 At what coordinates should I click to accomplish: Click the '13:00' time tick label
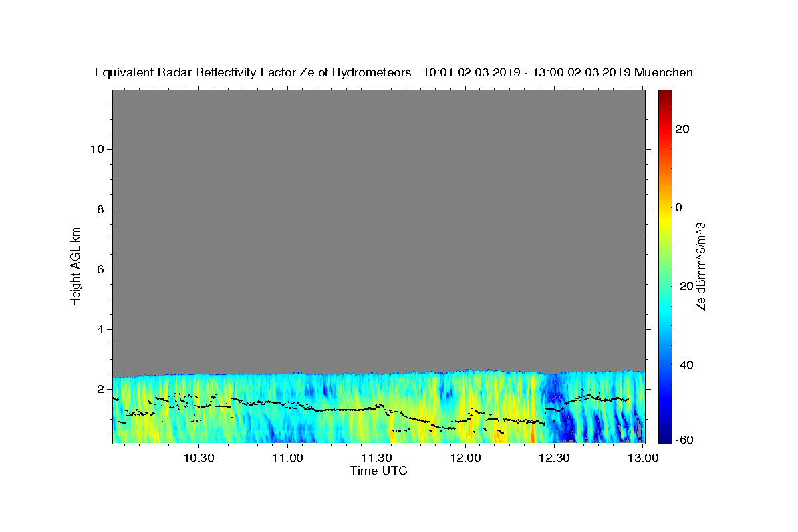(643, 458)
